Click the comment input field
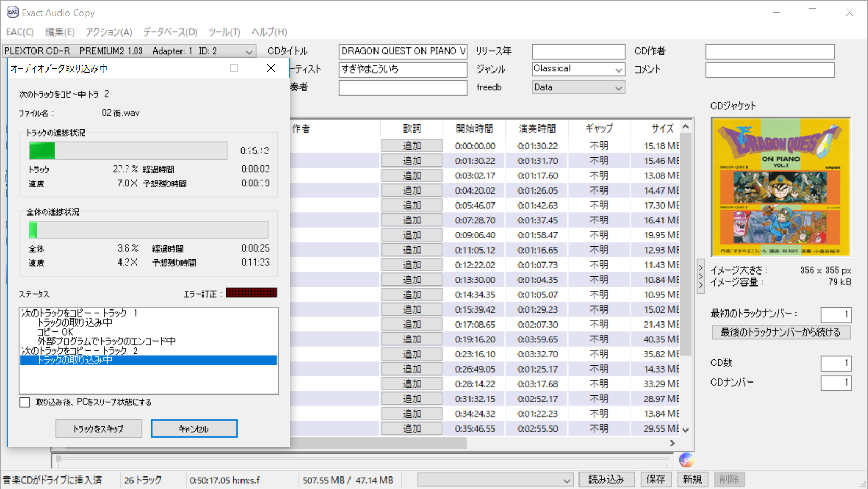Image resolution: width=868 pixels, height=489 pixels. click(770, 70)
